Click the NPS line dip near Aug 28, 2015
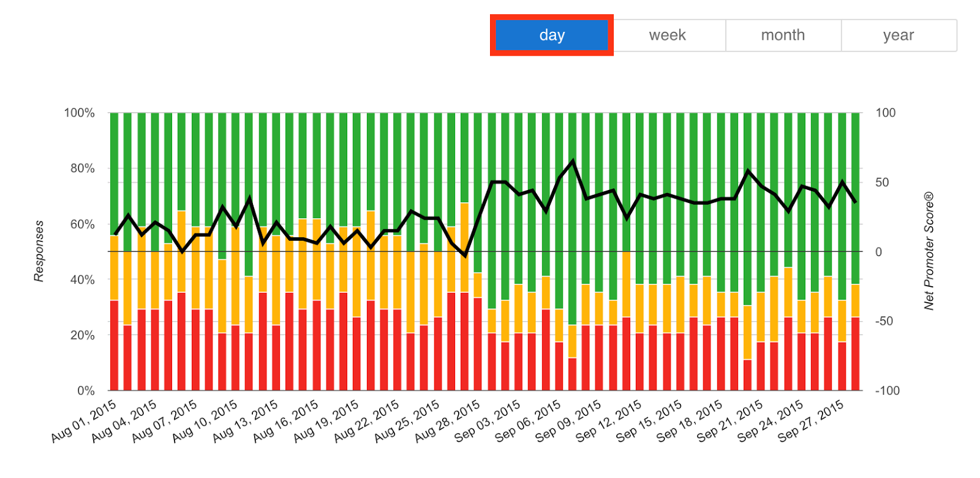980x478 pixels. [466, 256]
